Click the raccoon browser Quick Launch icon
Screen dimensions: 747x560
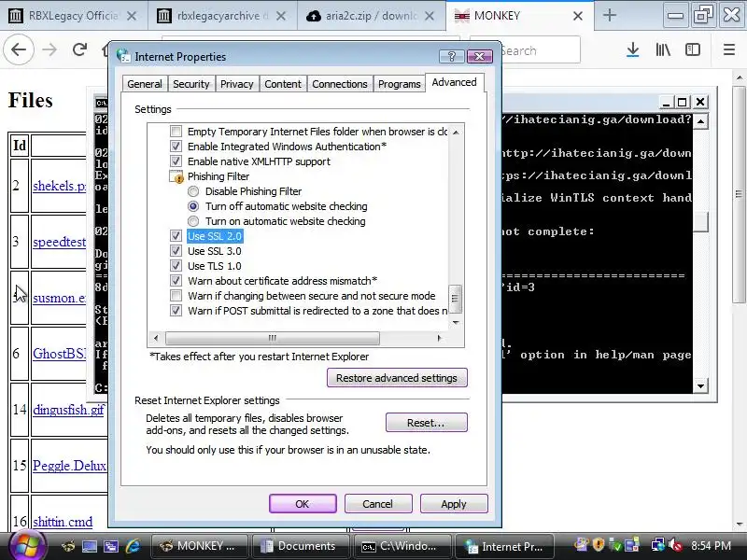68,546
